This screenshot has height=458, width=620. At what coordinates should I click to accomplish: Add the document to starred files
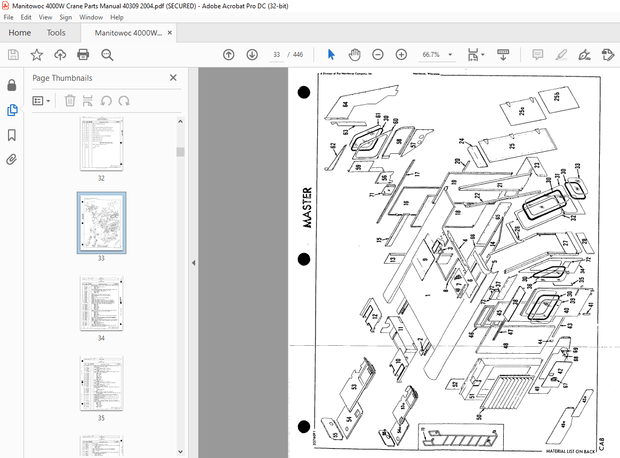(36, 55)
